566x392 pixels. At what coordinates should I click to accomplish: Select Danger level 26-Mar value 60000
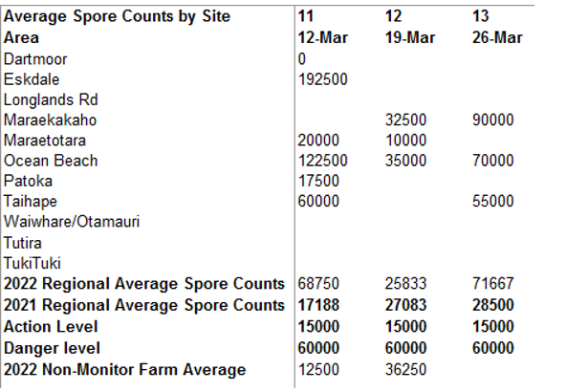(493, 348)
